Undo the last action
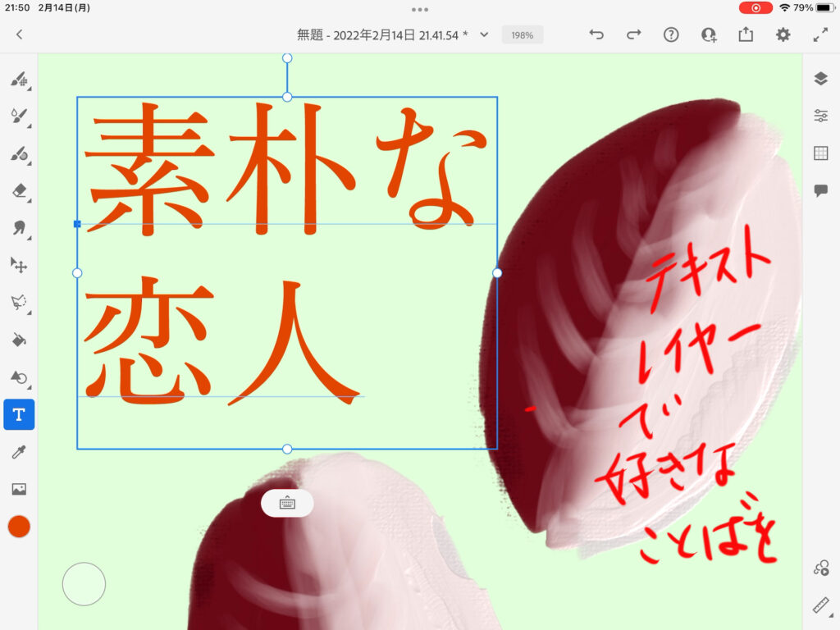This screenshot has width=840, height=630. (596, 34)
